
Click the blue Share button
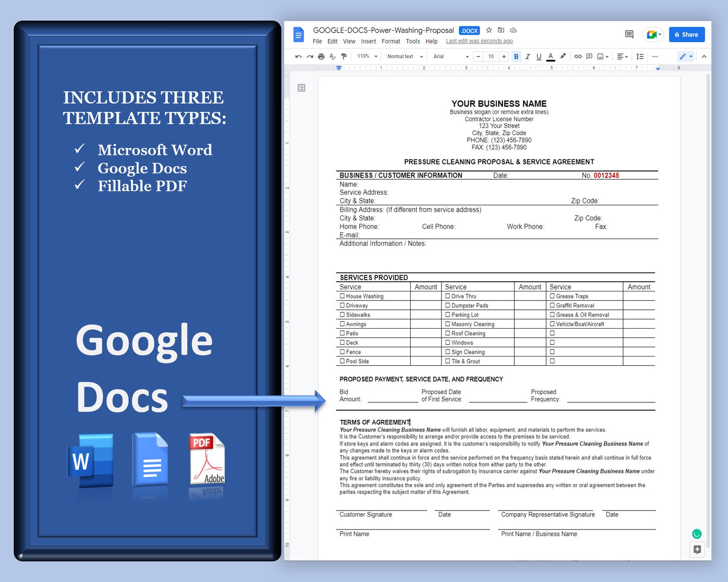pyautogui.click(x=687, y=34)
